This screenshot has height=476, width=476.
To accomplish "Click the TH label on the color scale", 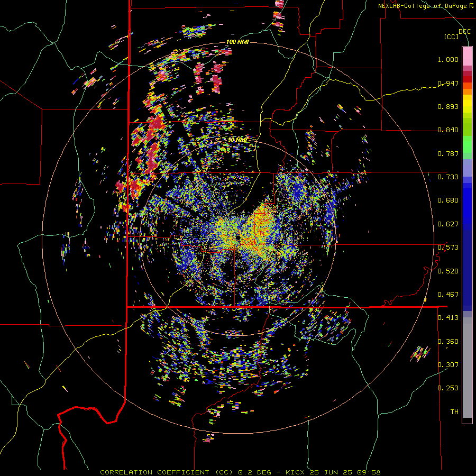I will pos(454,412).
